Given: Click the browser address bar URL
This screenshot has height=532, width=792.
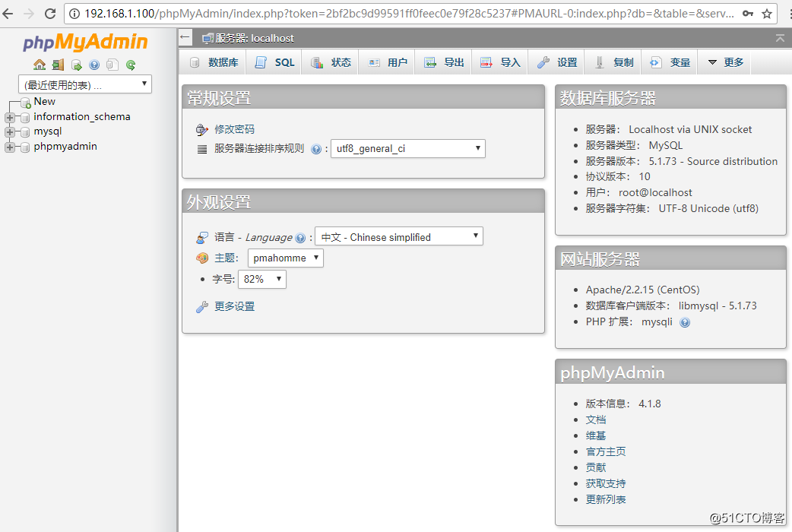Looking at the screenshot, I should (x=409, y=14).
